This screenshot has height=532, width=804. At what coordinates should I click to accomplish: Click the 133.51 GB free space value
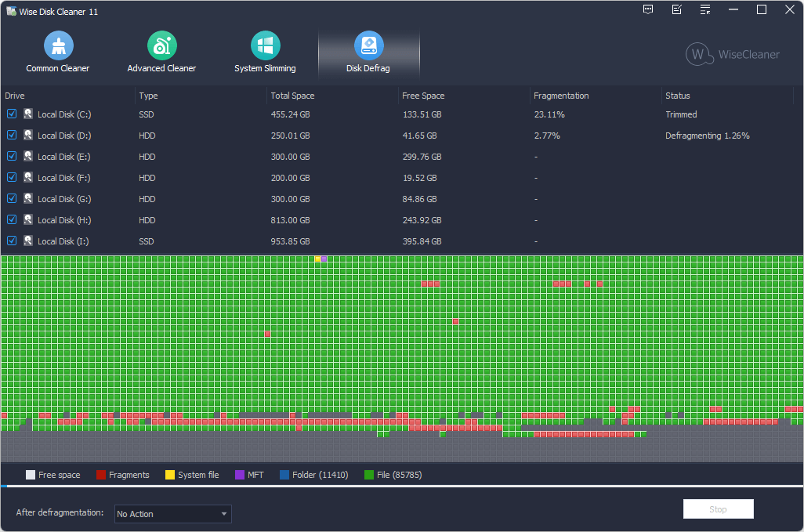[x=422, y=114]
